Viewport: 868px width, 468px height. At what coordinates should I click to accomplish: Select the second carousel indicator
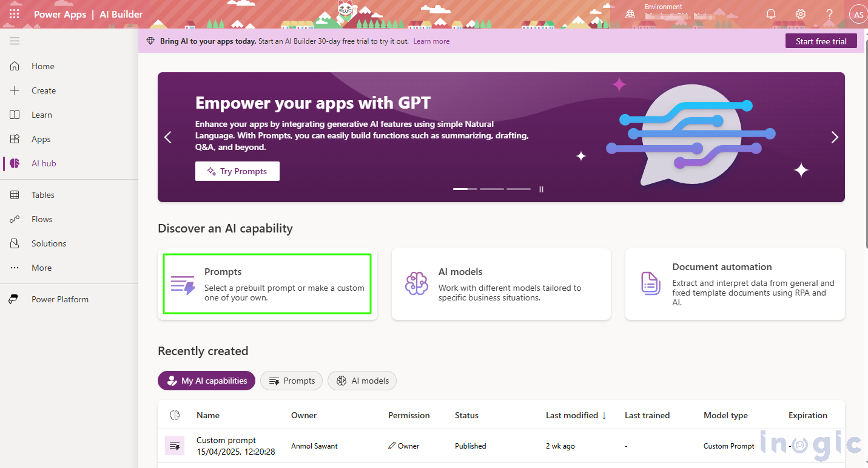coord(491,189)
